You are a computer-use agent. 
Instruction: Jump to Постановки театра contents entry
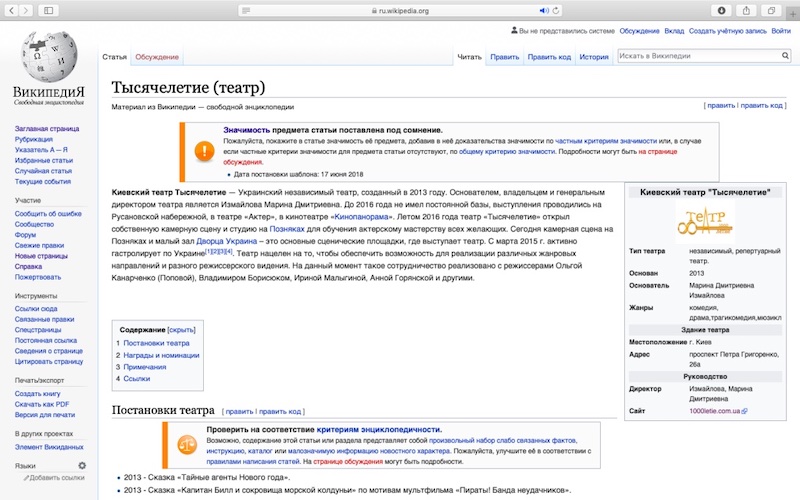(156, 343)
